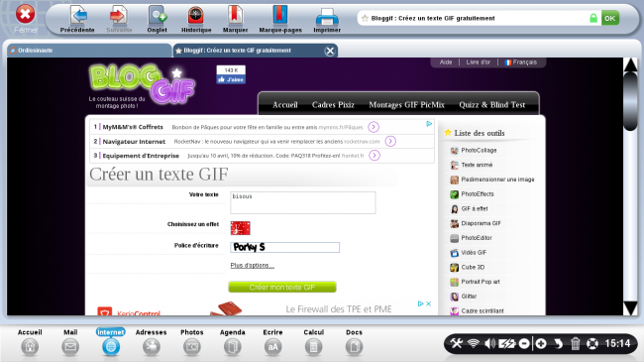Open the PhotoCollage tool
Image resolution: width=644 pixels, height=362 pixels.
pos(474,151)
